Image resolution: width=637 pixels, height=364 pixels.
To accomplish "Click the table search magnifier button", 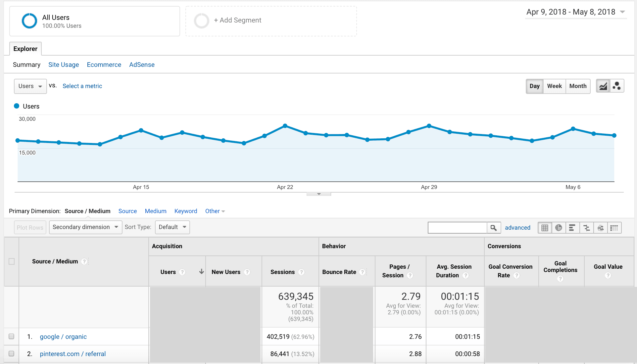I will point(493,228).
